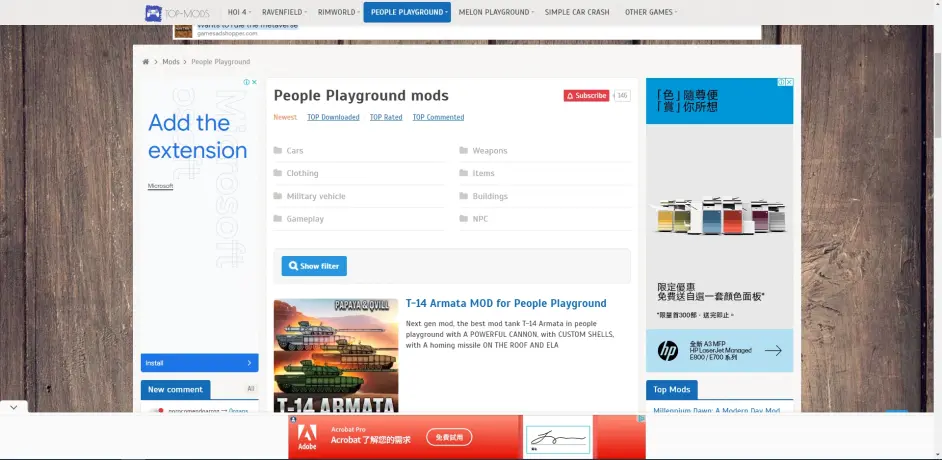942x460 pixels.
Task: Click the Show filter button
Action: click(314, 266)
